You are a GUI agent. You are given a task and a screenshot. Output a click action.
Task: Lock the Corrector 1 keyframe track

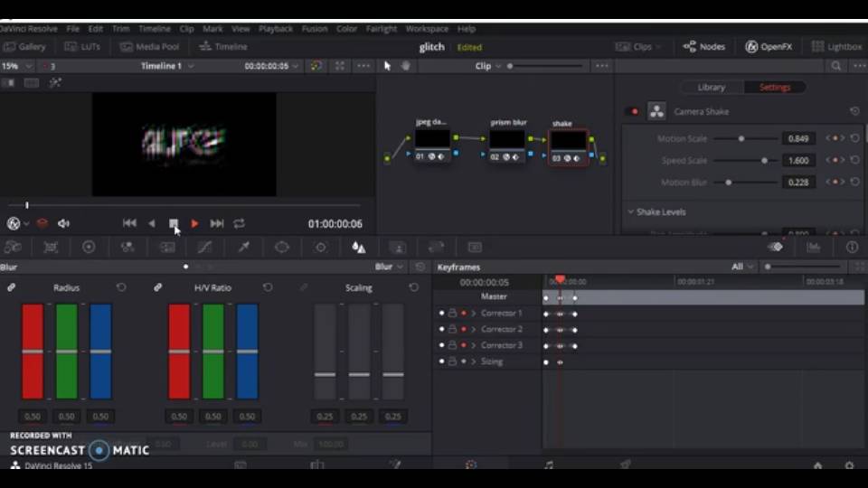click(x=452, y=314)
